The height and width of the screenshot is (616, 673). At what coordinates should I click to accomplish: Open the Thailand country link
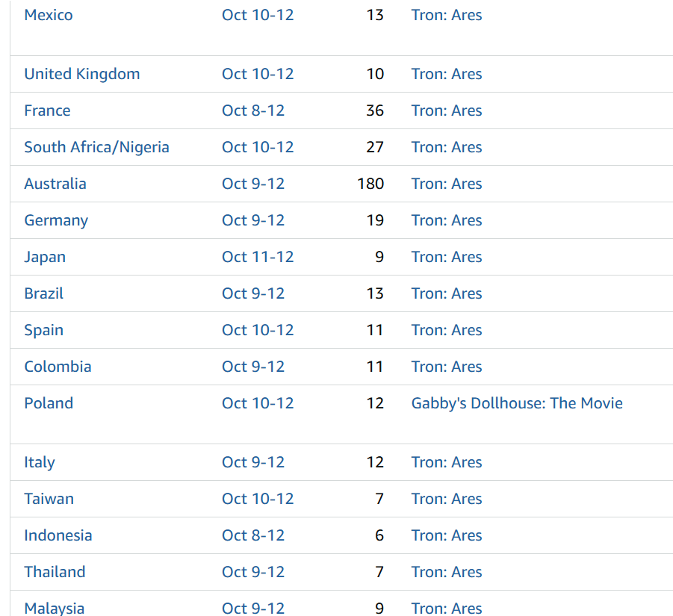pos(55,572)
